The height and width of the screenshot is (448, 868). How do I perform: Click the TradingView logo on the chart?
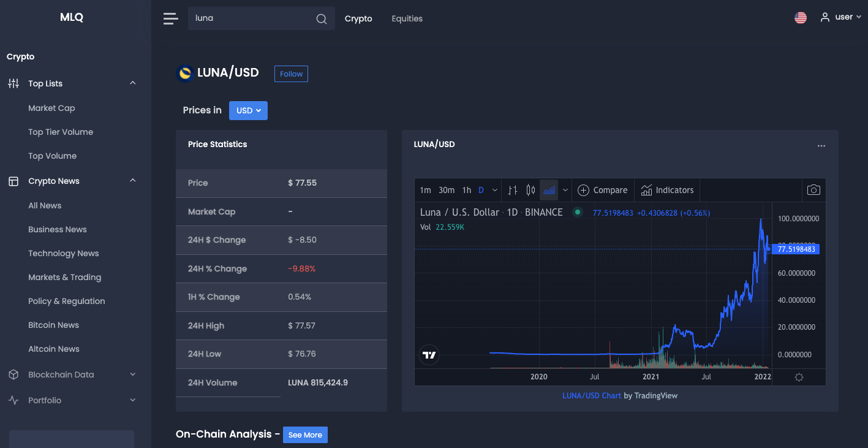pos(429,355)
